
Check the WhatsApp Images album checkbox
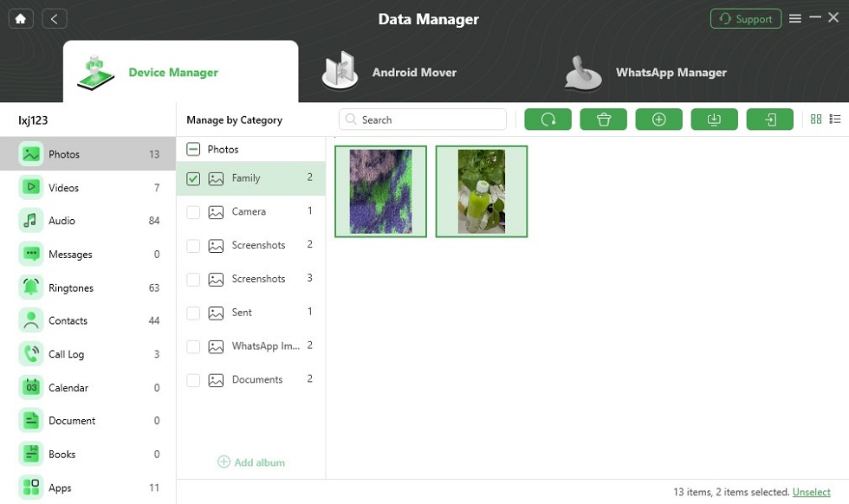(x=193, y=346)
